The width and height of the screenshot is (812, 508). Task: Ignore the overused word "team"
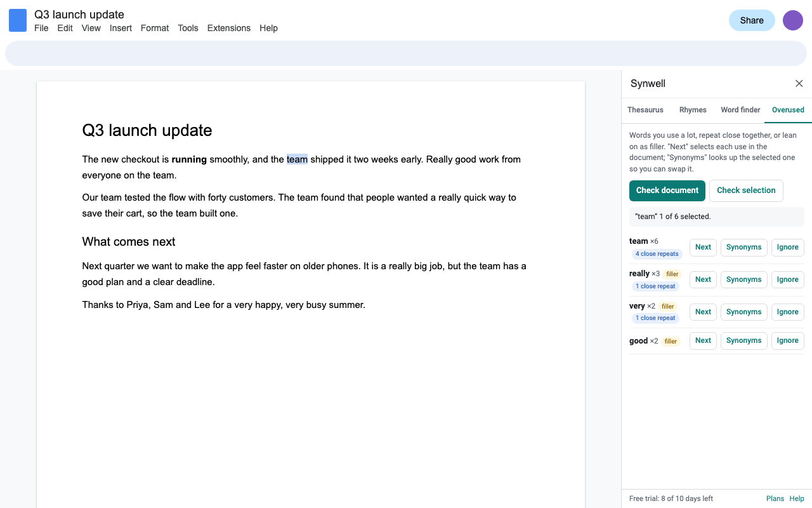pos(787,248)
